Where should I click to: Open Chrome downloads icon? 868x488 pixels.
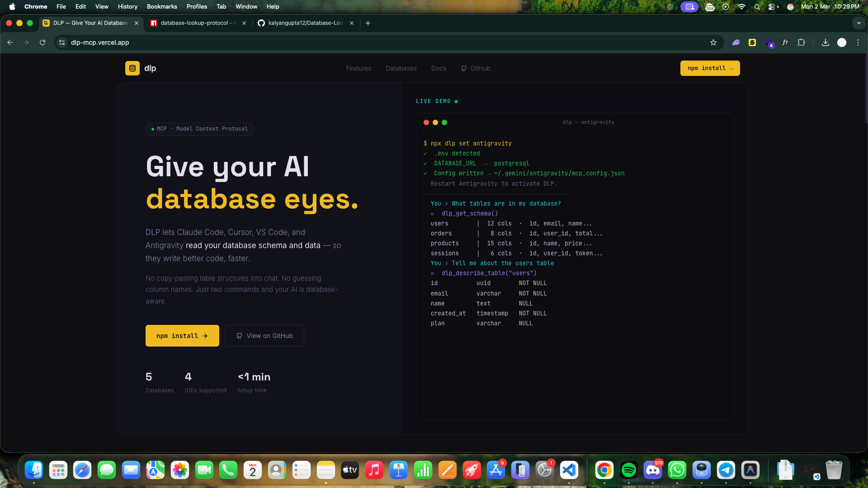coord(826,42)
